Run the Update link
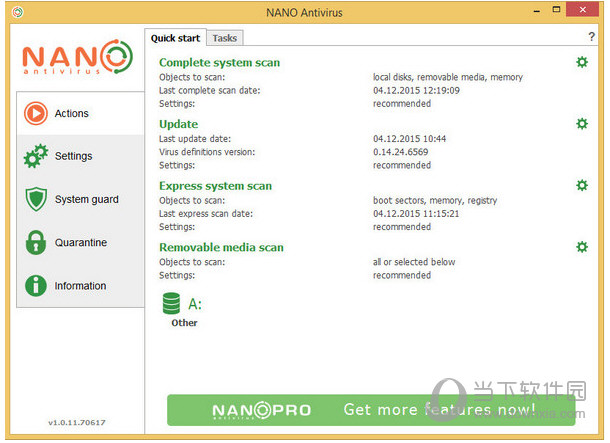 (x=179, y=124)
